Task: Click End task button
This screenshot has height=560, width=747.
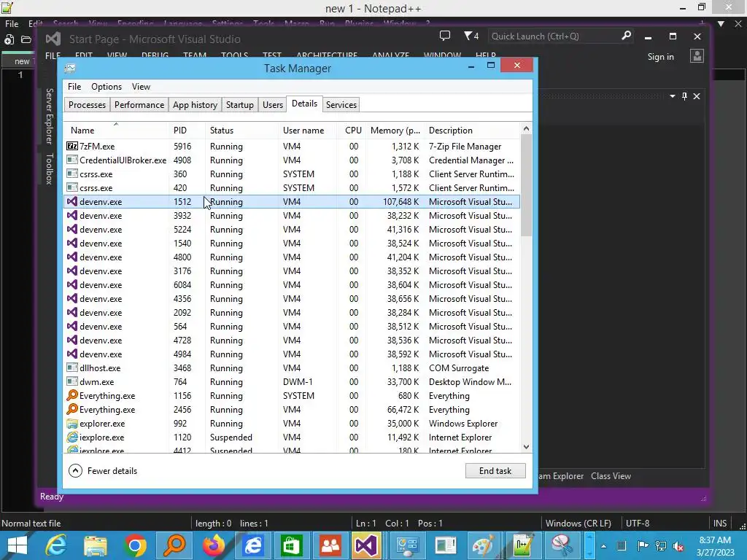Action: 495,471
